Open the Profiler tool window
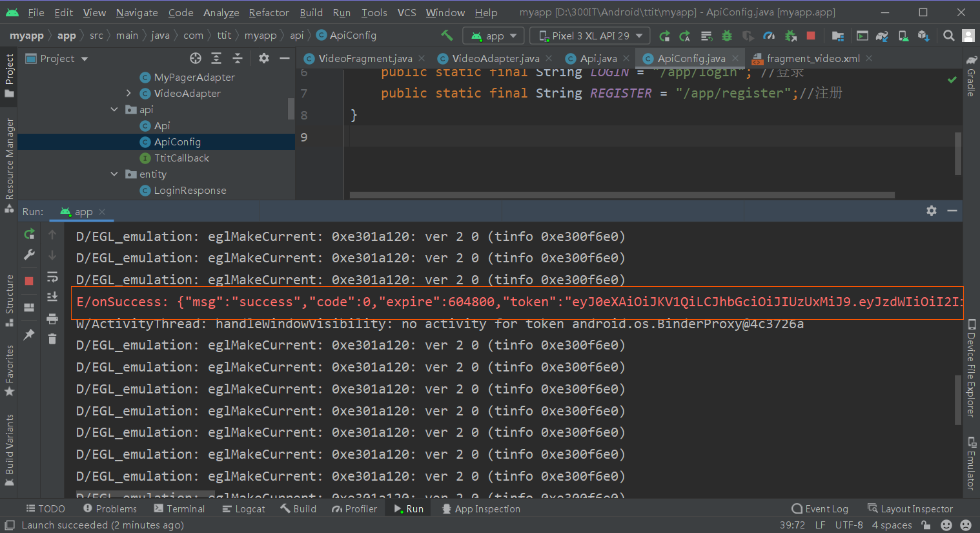The height and width of the screenshot is (533, 980). (354, 509)
